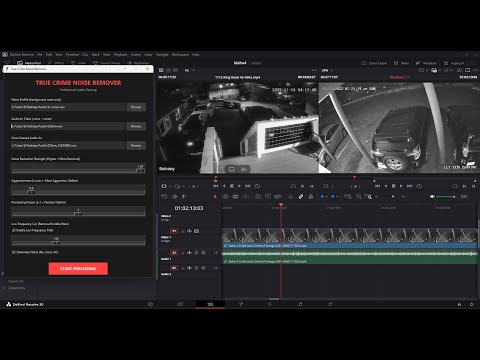480x360 pixels.
Task: Open the Mixer panel
Action: pos(402,63)
